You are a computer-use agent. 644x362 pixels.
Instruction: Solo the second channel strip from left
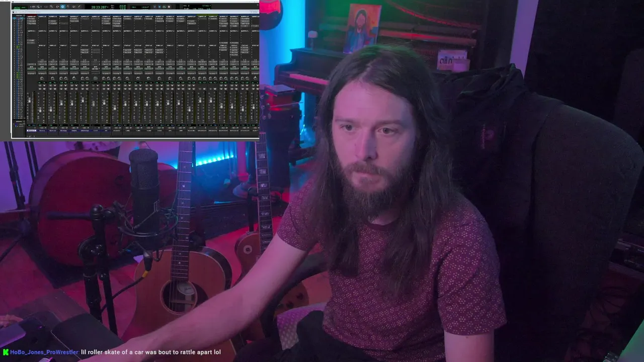40,89
